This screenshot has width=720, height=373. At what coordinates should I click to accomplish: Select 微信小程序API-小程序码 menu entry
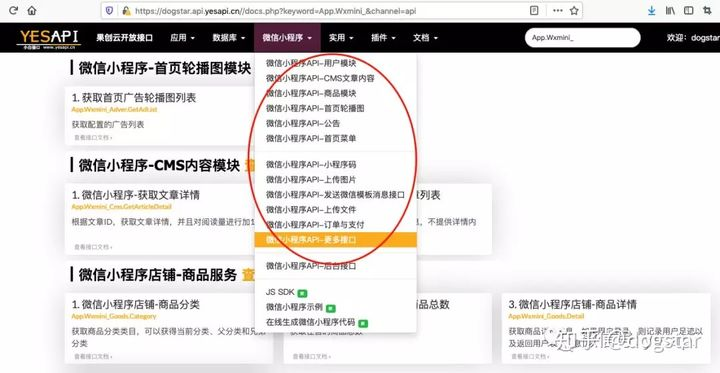pos(335,164)
